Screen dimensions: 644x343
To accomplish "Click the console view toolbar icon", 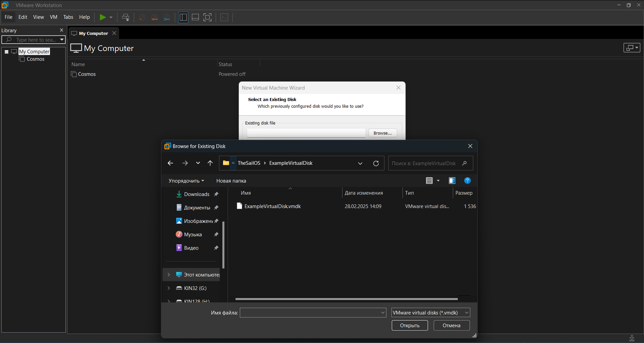I will pyautogui.click(x=224, y=17).
